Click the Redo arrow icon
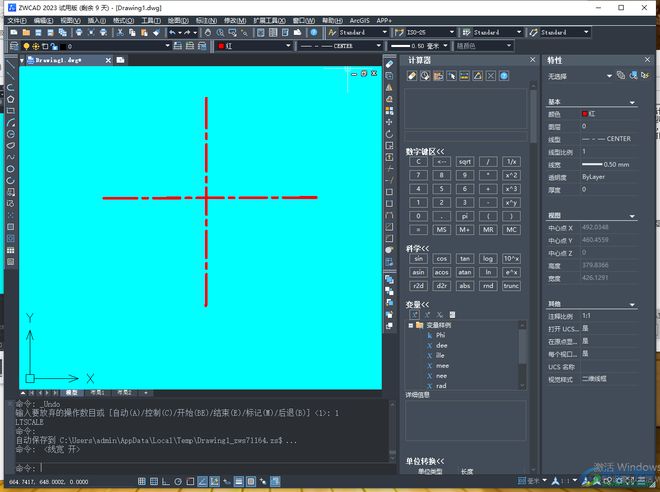Image resolution: width=660 pixels, height=492 pixels. 187,32
